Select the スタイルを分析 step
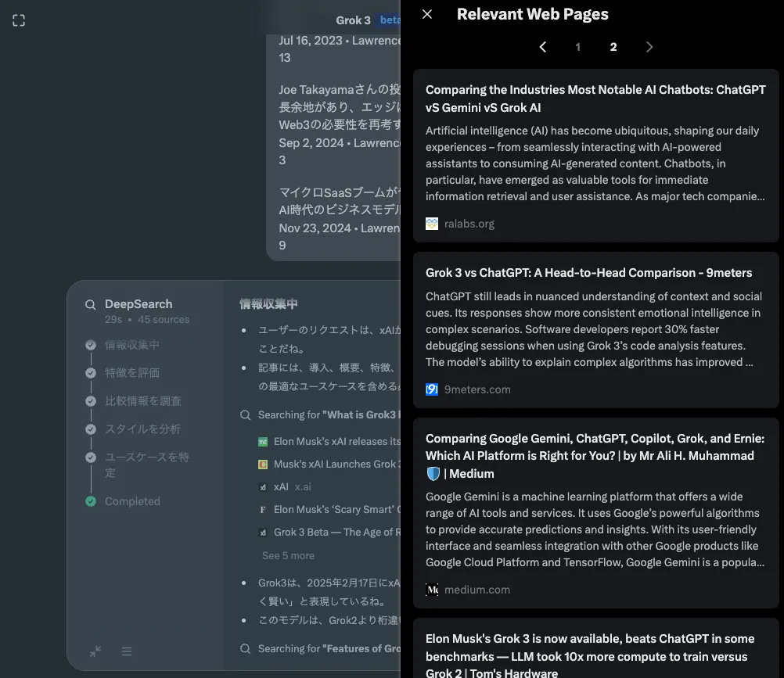 pyautogui.click(x=143, y=429)
